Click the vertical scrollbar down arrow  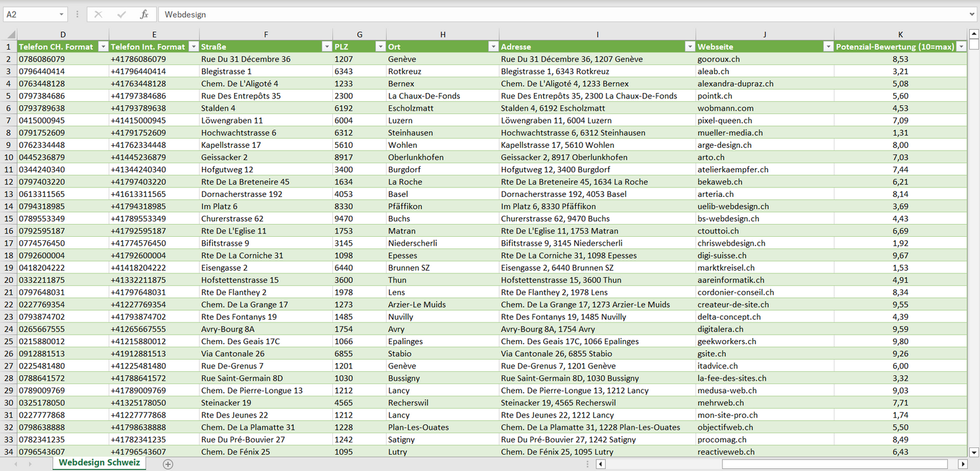pos(974,451)
